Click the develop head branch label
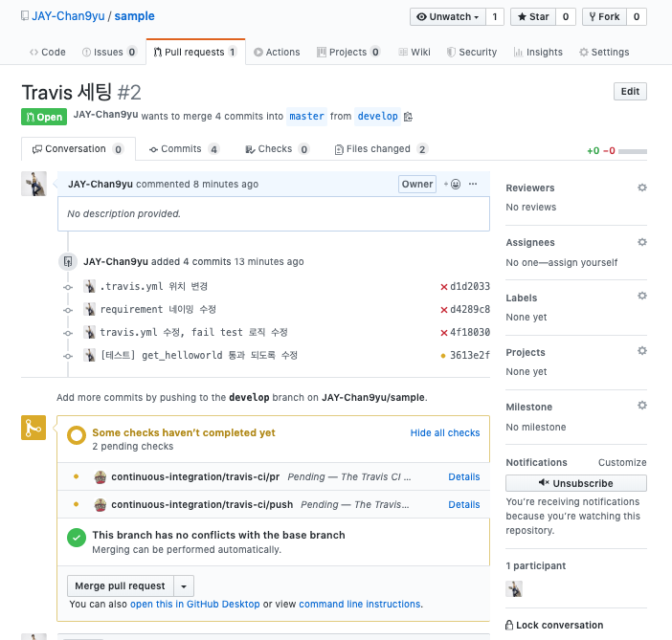Viewport: 672px width, 640px height. click(x=377, y=117)
